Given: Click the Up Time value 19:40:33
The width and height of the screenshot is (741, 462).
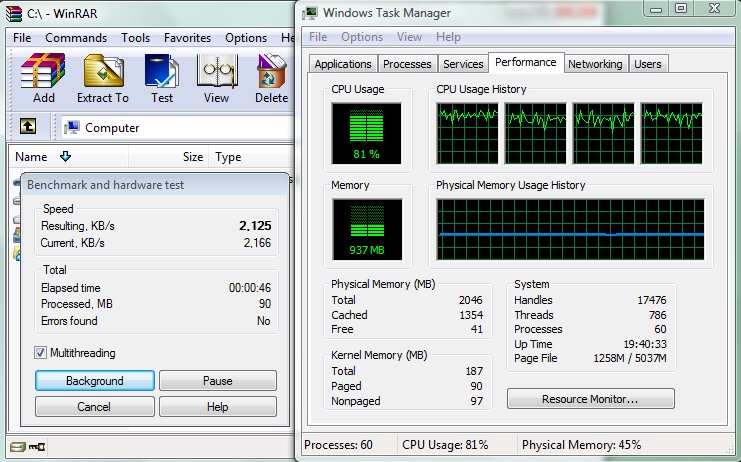Looking at the screenshot, I should [x=645, y=344].
